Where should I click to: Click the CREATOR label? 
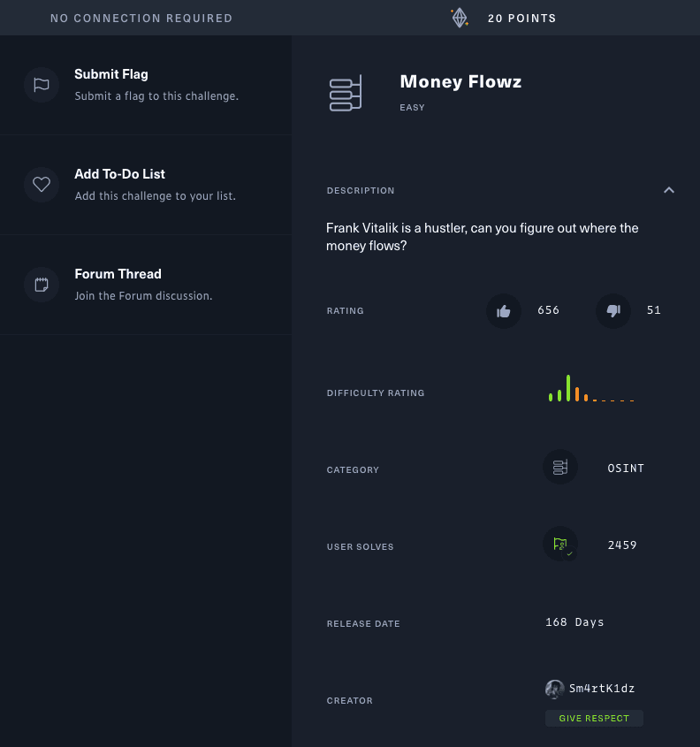coord(349,701)
